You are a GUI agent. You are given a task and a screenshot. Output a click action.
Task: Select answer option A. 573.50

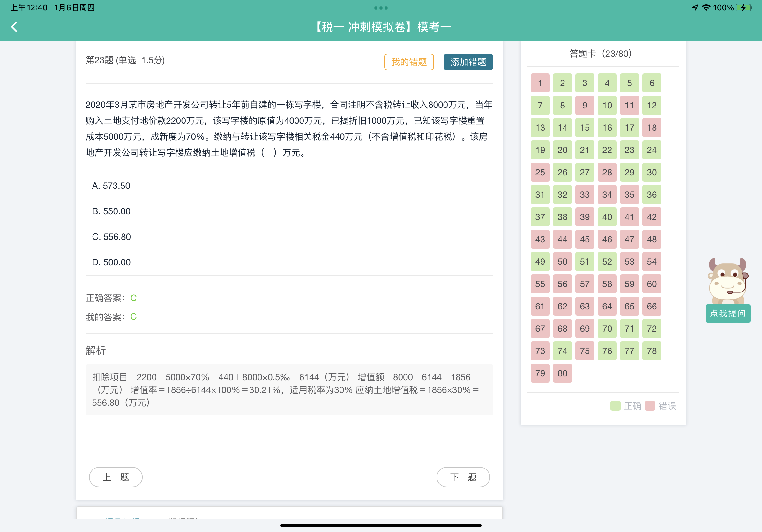click(111, 186)
